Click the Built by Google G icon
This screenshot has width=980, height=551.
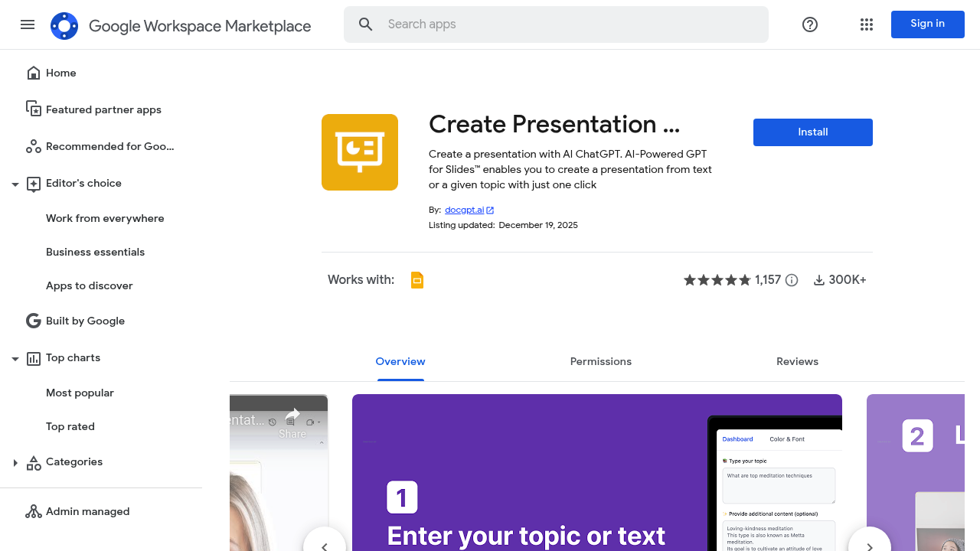pos(33,321)
